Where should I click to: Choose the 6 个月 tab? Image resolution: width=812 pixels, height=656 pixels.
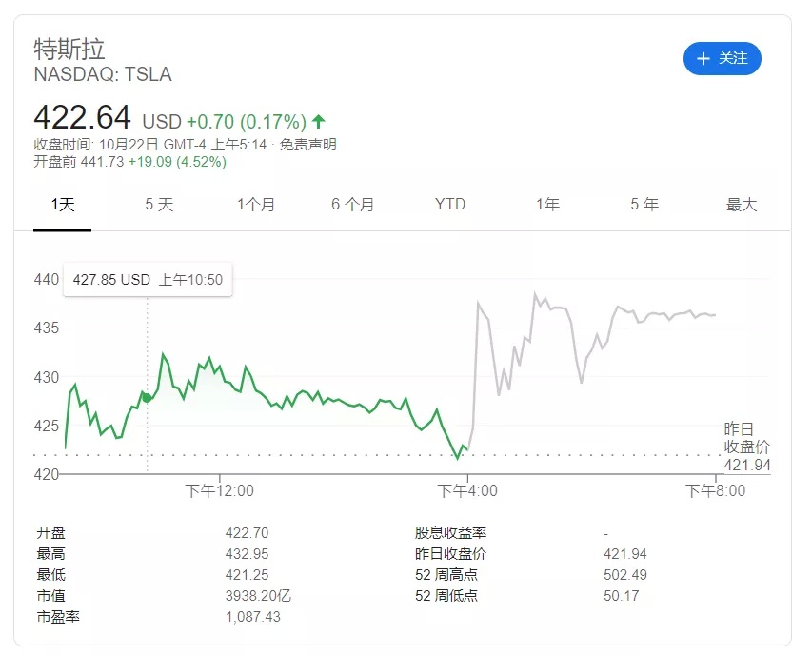[x=352, y=205]
